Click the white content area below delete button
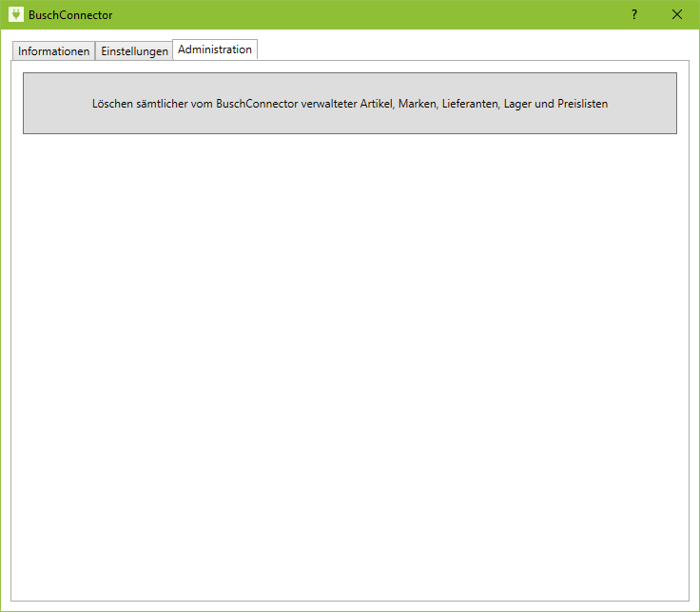Viewport: 700px width, 612px height. point(349,286)
